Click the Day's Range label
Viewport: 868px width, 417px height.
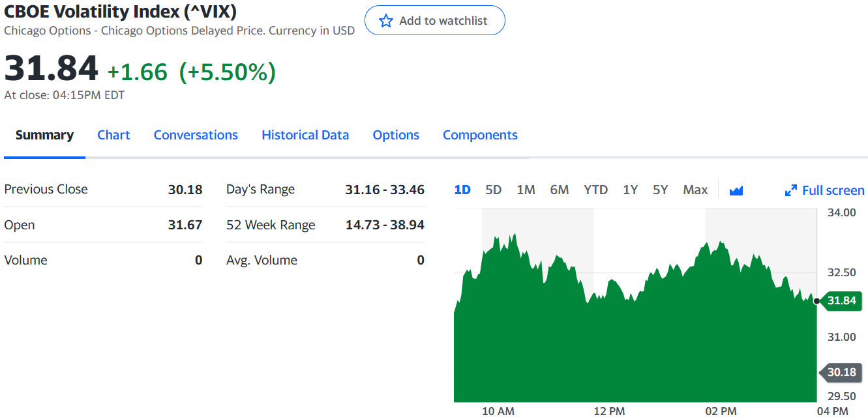[260, 190]
